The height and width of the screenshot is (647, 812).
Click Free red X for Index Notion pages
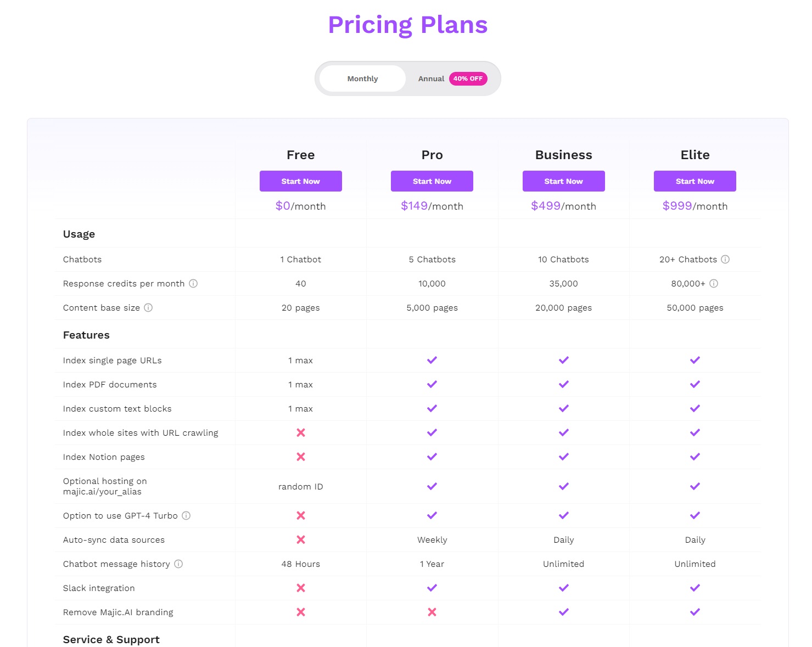pos(301,457)
